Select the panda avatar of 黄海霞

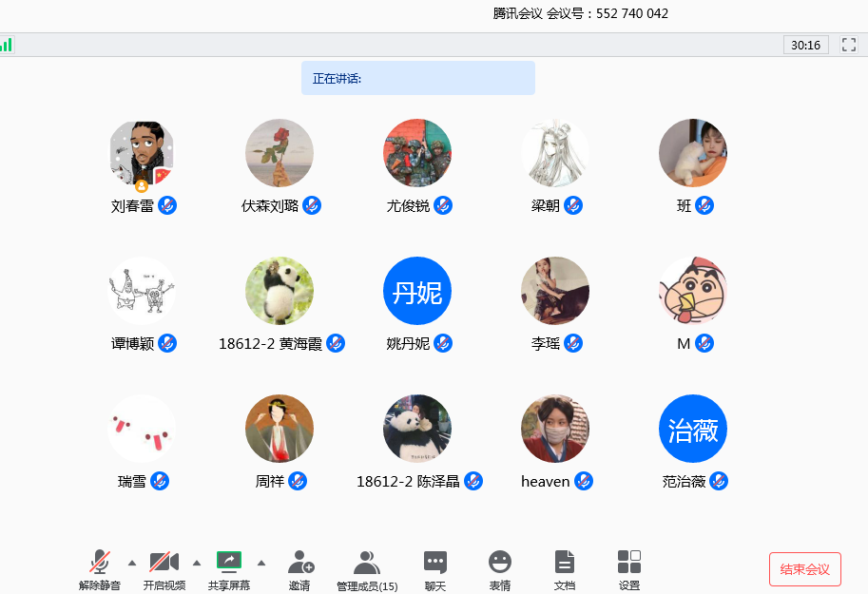tap(280, 291)
